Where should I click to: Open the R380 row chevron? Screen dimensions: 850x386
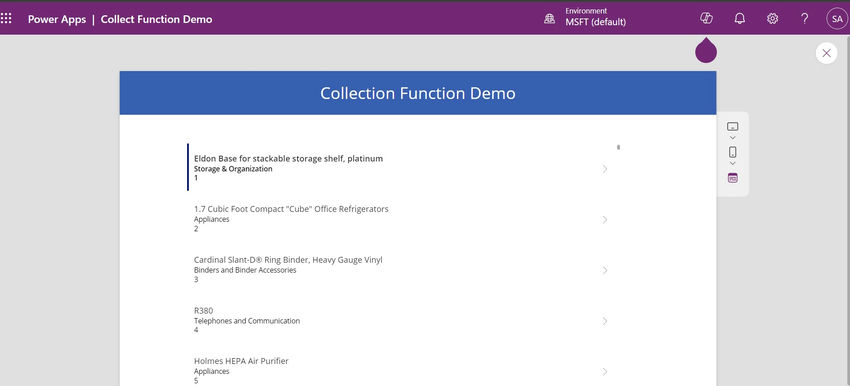coord(605,321)
